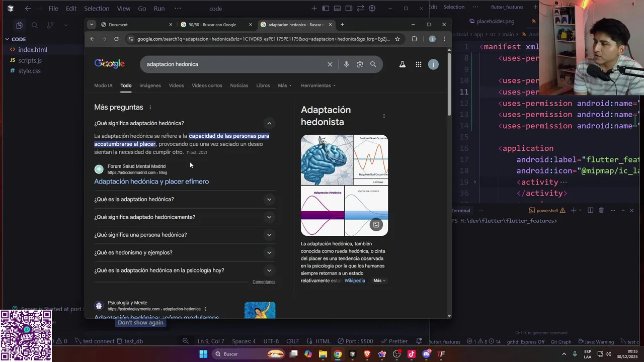Split the terminal in the right editor window
The width and height of the screenshot is (644, 362).
(590, 211)
